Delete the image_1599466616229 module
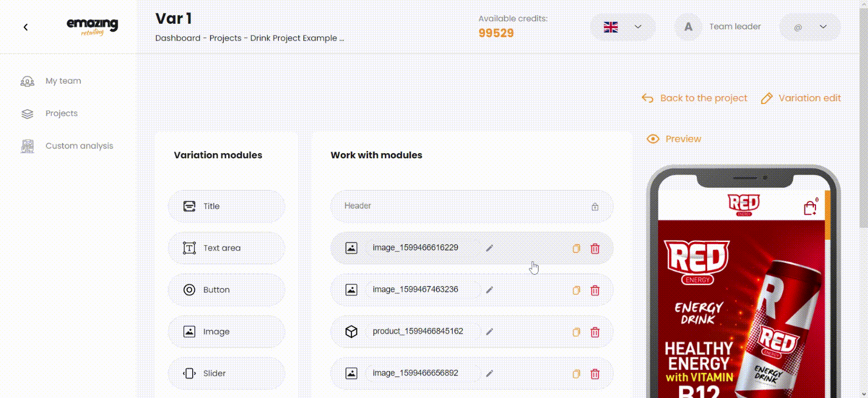The image size is (868, 398). pos(595,248)
